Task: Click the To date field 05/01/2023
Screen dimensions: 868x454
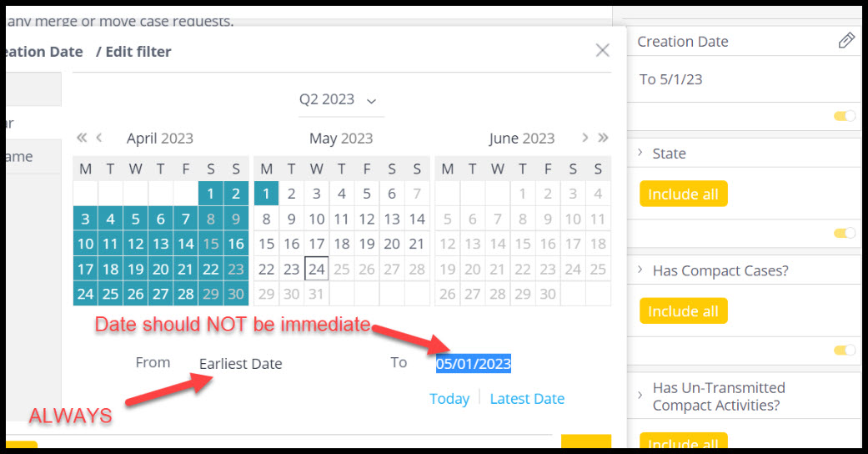Action: [x=474, y=364]
